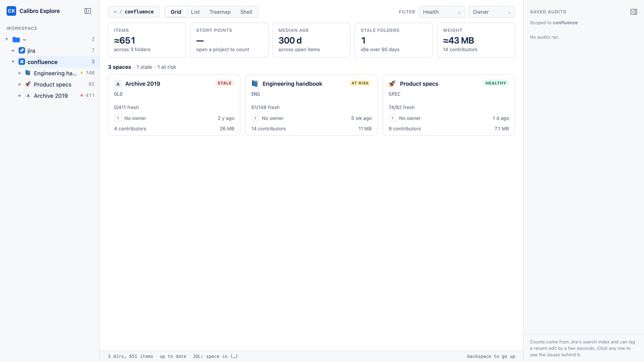The image size is (644, 362).
Task: Click the 'JQL: space in (…)' status bar entry
Action: [215, 356]
